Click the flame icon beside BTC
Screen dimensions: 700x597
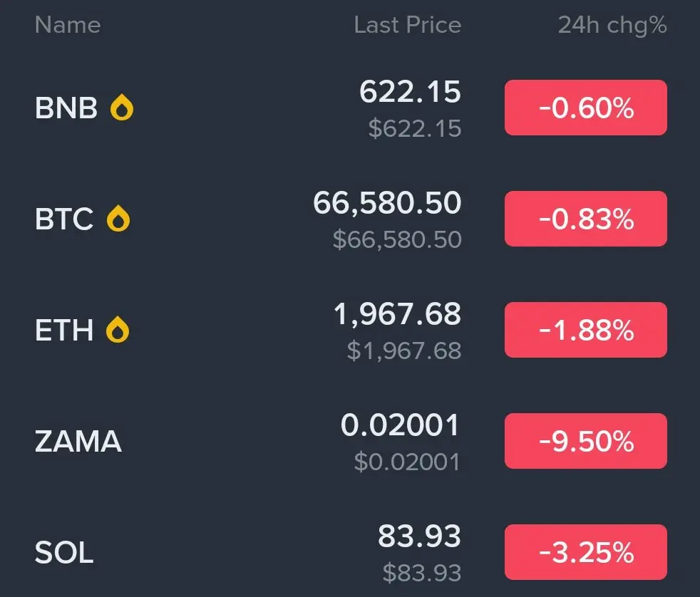118,219
